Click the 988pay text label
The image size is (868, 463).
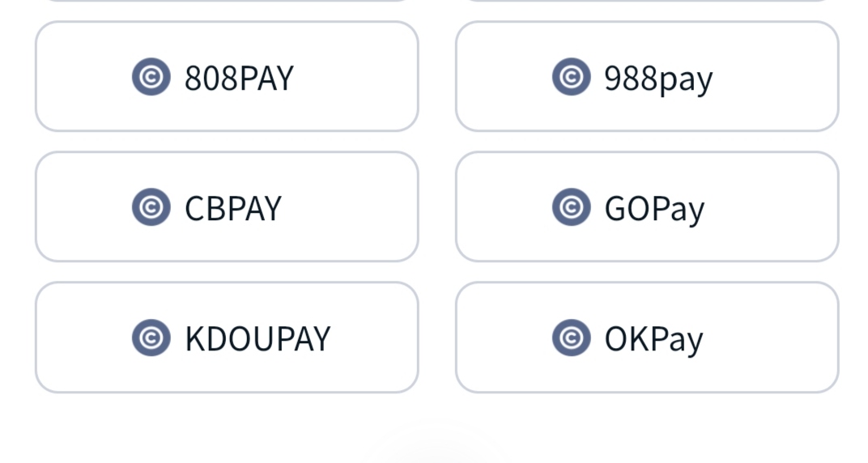click(659, 79)
